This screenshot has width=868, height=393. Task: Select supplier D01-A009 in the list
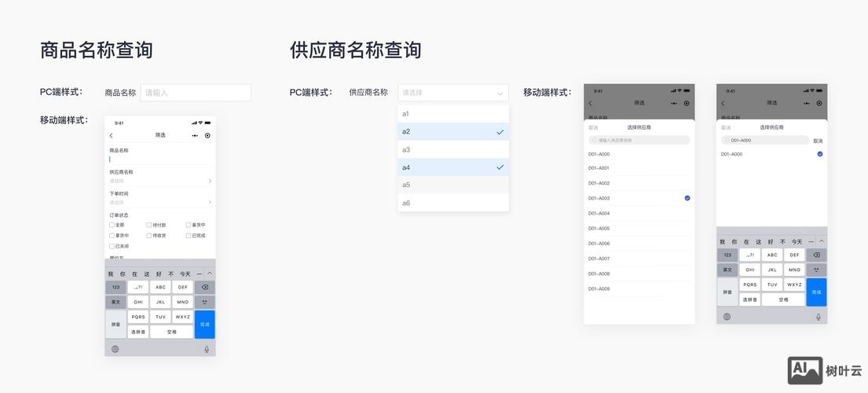click(639, 289)
